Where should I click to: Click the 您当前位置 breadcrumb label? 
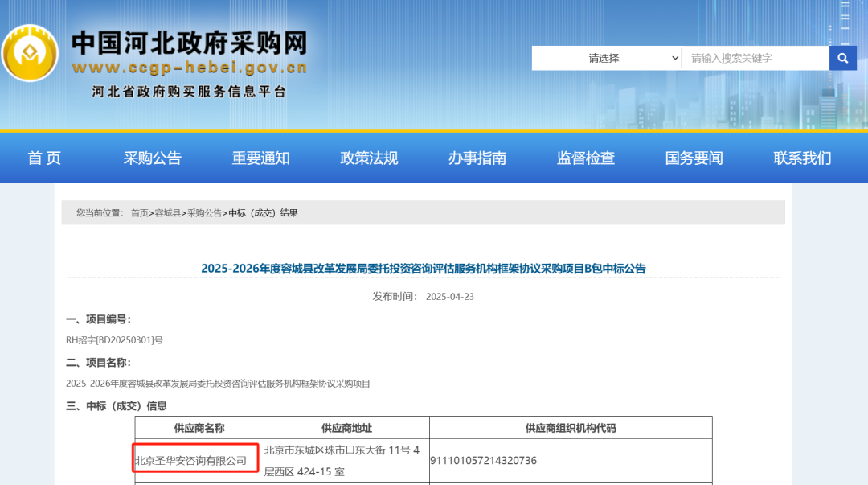tap(100, 213)
